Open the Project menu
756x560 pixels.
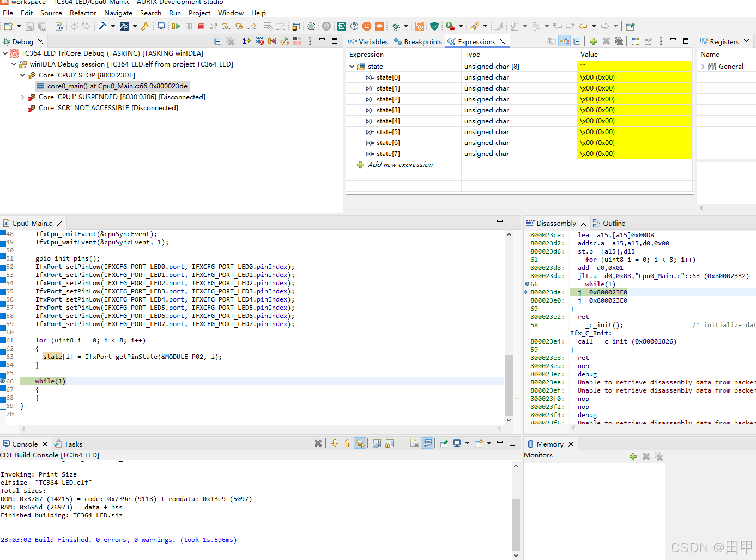tap(199, 13)
